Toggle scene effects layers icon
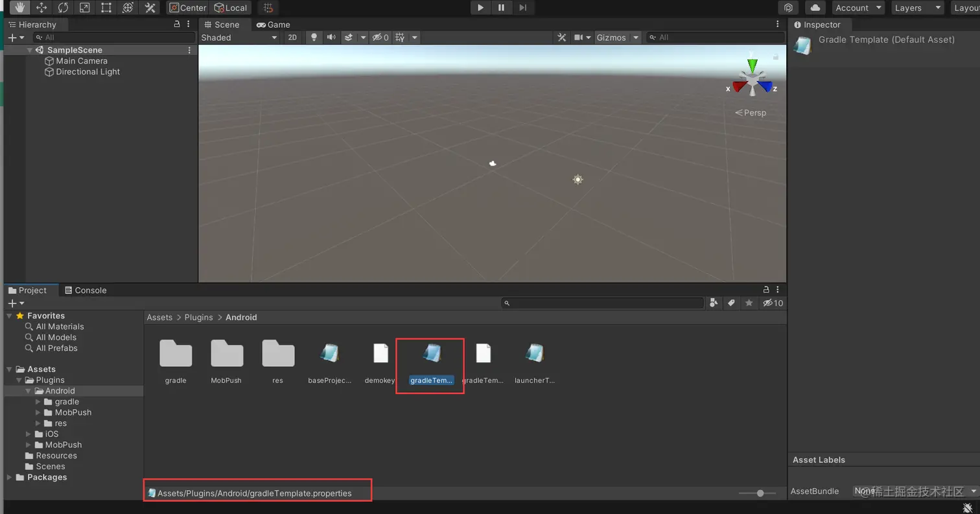This screenshot has height=514, width=980. (349, 38)
